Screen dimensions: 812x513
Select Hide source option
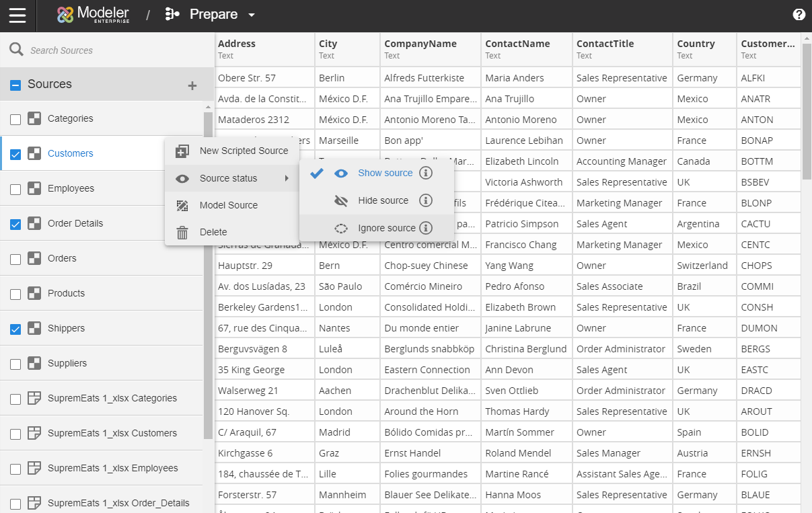[383, 200]
